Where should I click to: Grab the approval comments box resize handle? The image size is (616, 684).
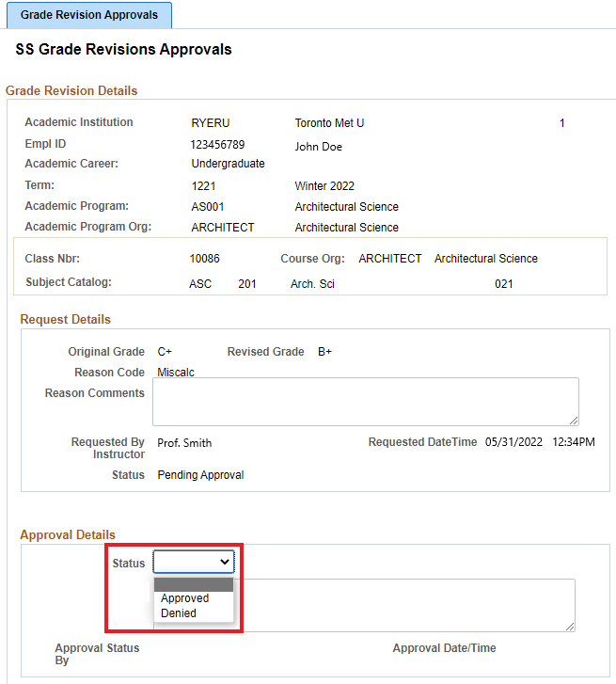click(570, 626)
